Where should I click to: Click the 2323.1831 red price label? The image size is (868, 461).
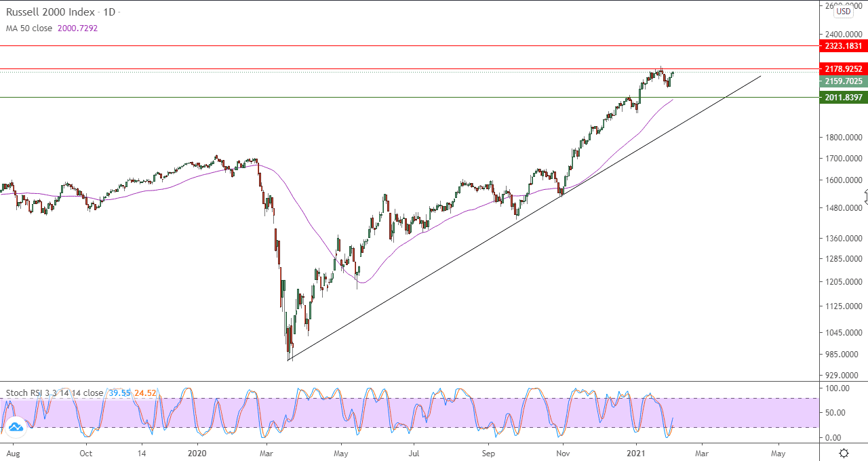844,46
